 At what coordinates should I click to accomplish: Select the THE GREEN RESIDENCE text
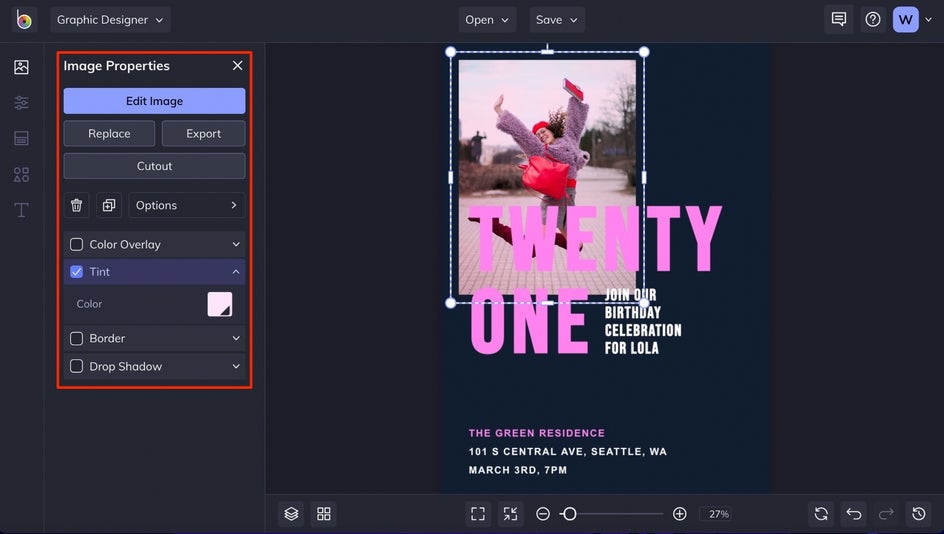pyautogui.click(x=536, y=433)
